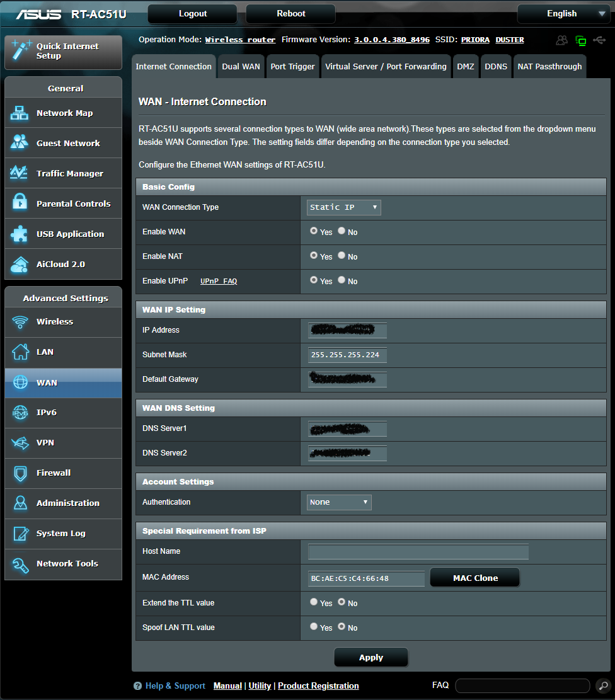Select No for Extend the TTL value

[342, 602]
